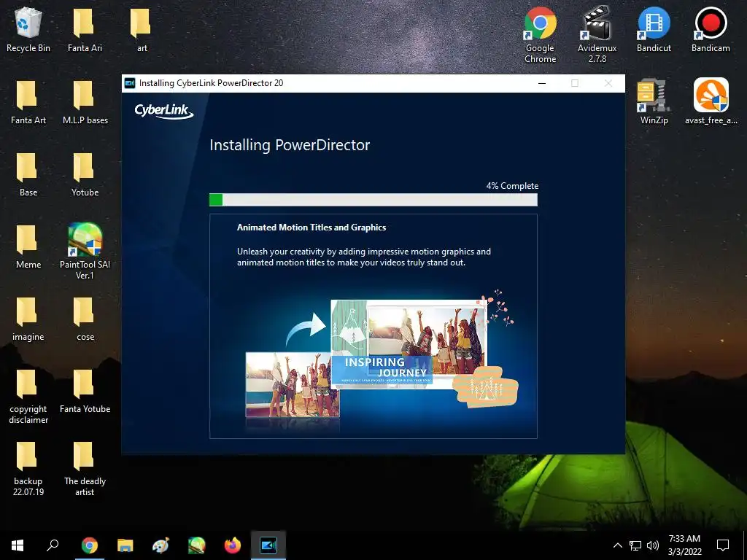The image size is (747, 560).
Task: Select the WinZip desktop shortcut
Action: tap(654, 101)
